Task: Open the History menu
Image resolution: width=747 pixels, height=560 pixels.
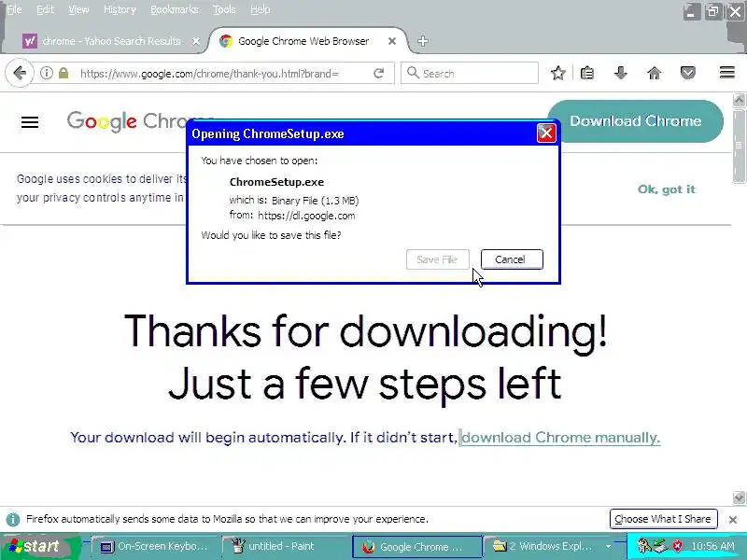Action: [x=120, y=9]
